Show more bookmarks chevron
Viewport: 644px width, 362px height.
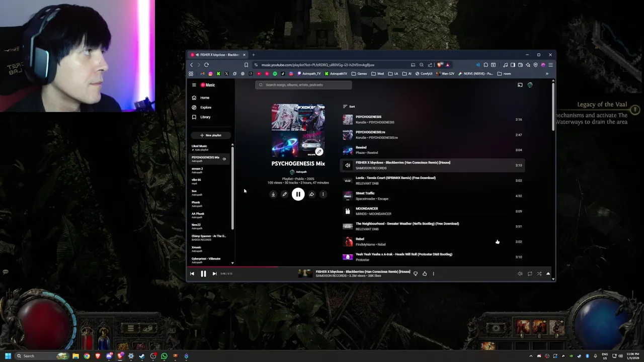pos(547,74)
